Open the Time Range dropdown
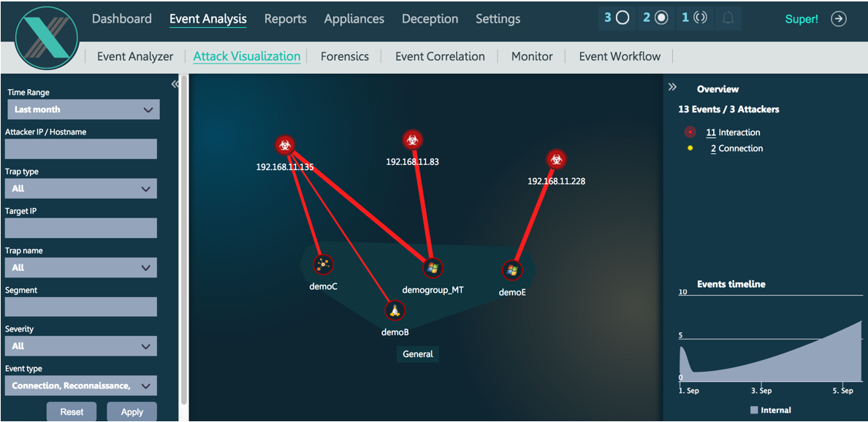The image size is (868, 422). pos(83,110)
